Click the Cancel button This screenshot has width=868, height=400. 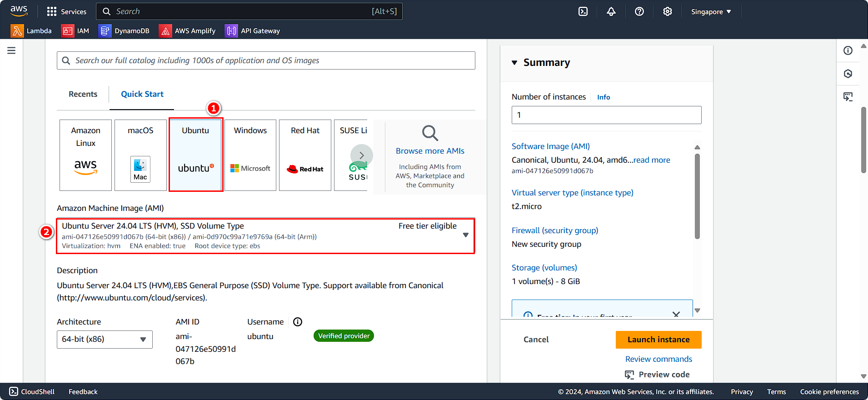tap(536, 340)
